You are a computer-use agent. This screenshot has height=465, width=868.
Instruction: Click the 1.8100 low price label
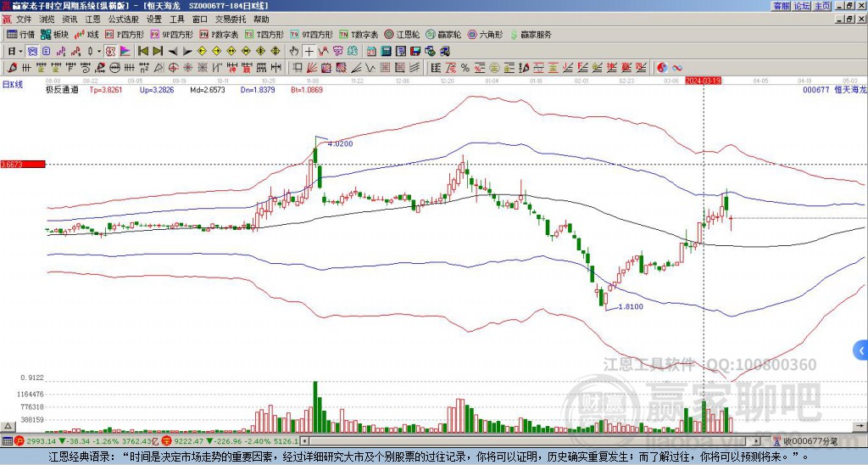point(631,306)
